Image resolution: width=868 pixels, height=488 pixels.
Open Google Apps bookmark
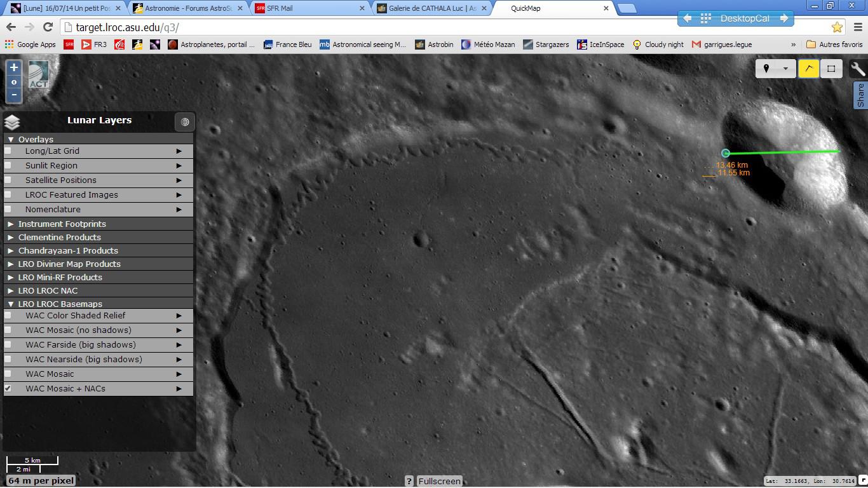coord(30,44)
